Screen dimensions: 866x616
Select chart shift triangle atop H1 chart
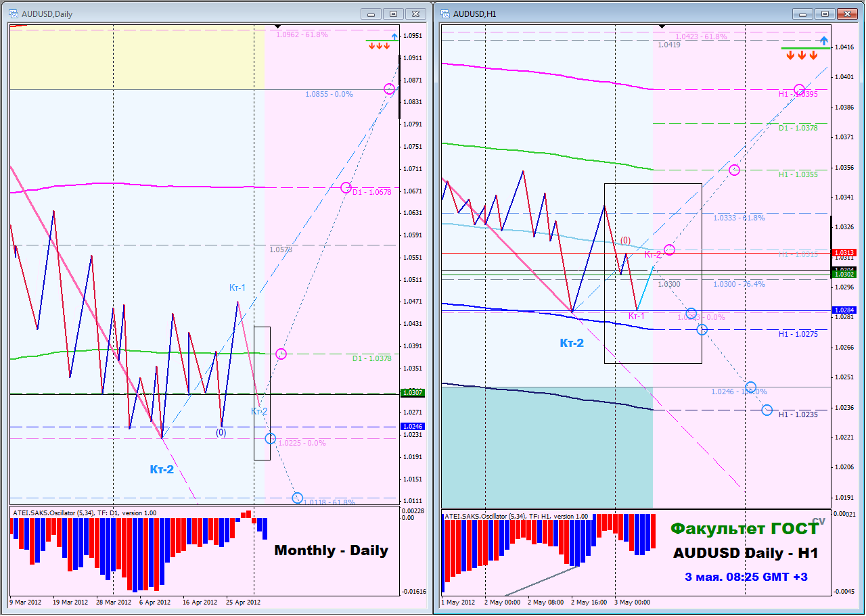(x=662, y=26)
